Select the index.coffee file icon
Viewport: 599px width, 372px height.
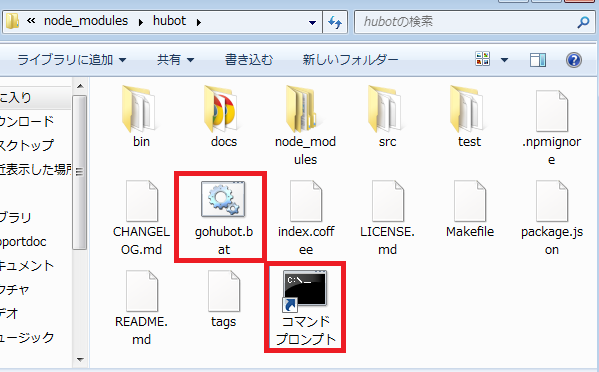click(306, 201)
